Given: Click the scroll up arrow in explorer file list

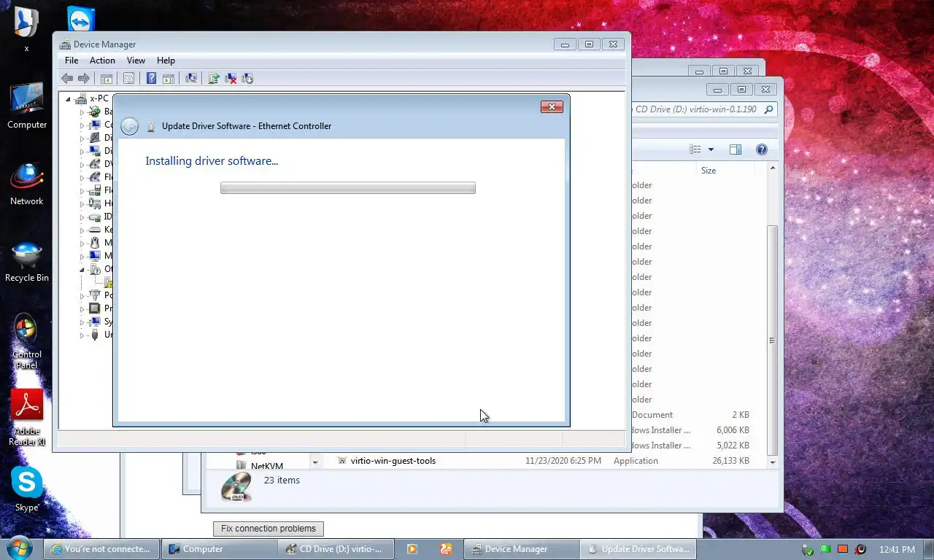Looking at the screenshot, I should coord(772,168).
